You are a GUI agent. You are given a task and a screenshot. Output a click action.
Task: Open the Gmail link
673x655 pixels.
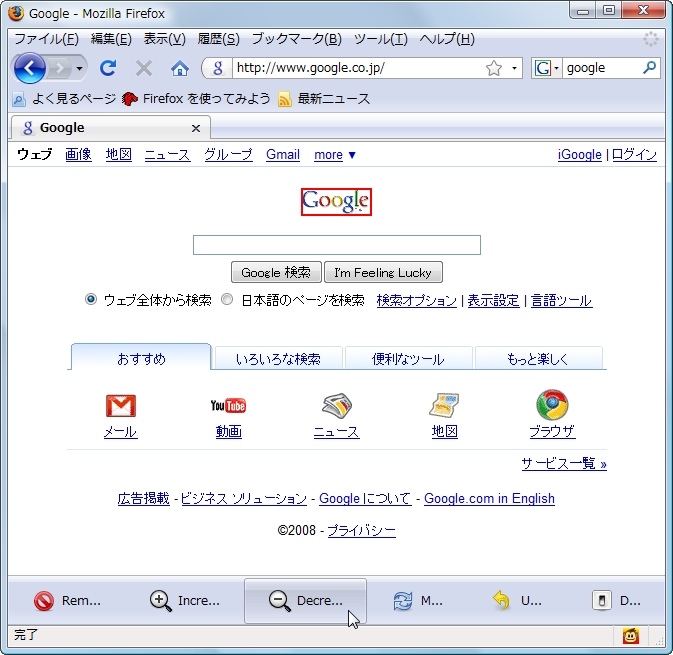(x=283, y=155)
